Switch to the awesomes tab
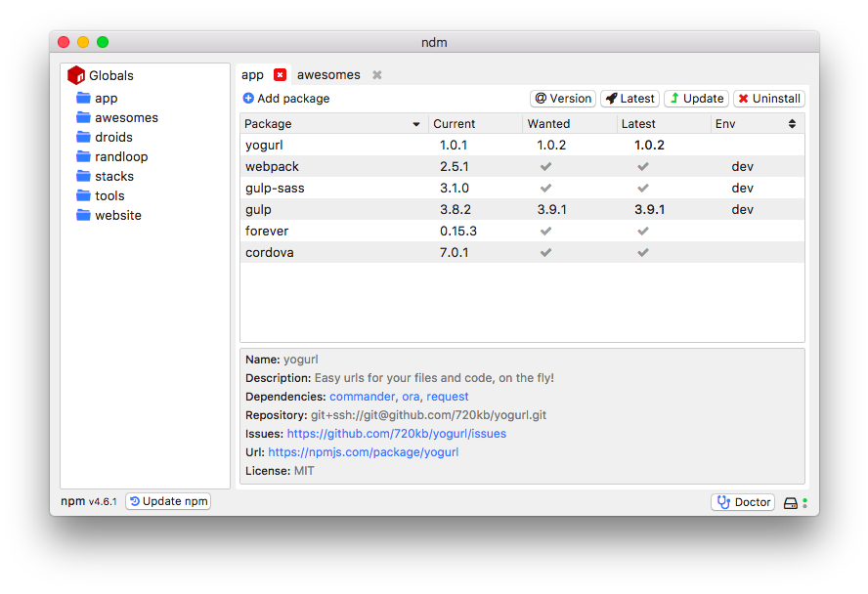This screenshot has width=868, height=594. [x=328, y=74]
